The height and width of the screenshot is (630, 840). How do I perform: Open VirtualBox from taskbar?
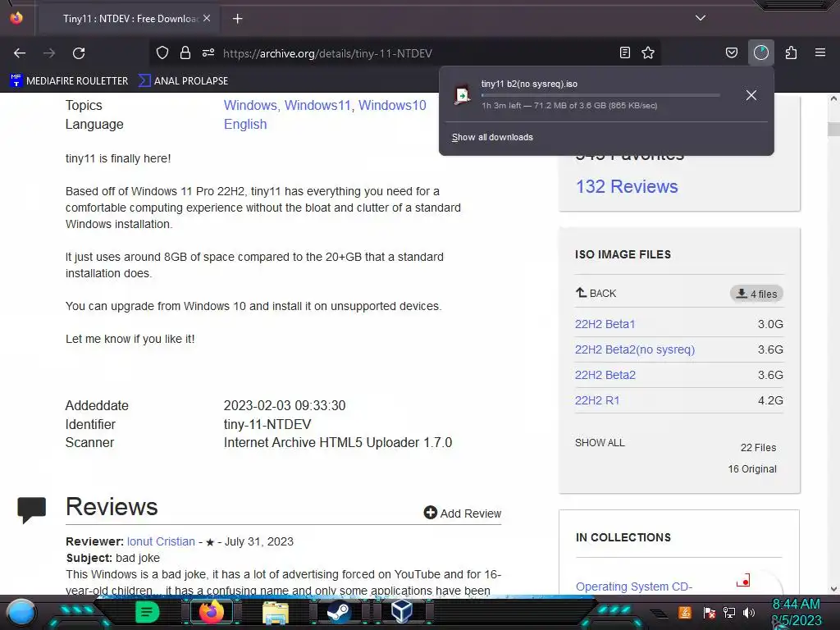(402, 612)
